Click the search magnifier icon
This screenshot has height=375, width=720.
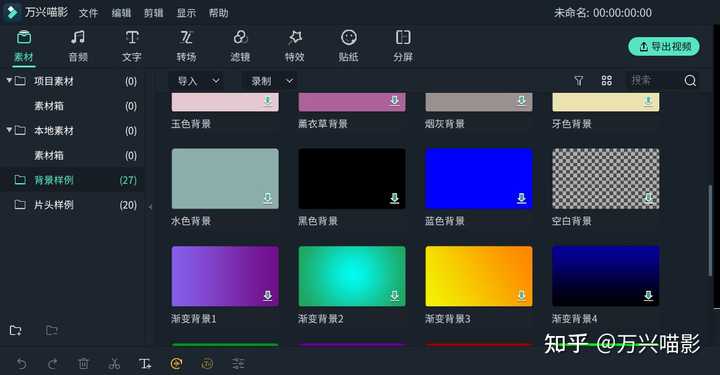coord(690,81)
